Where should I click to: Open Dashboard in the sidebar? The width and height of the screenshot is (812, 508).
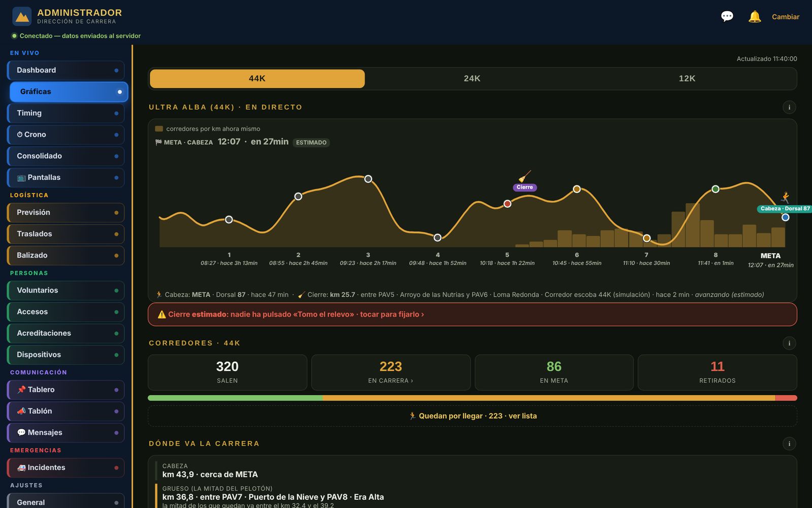66,71
